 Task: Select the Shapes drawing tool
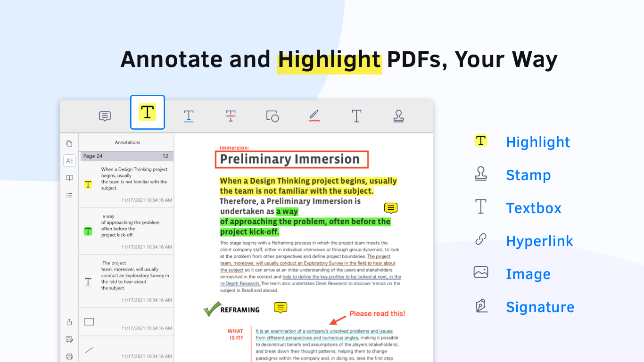(272, 116)
